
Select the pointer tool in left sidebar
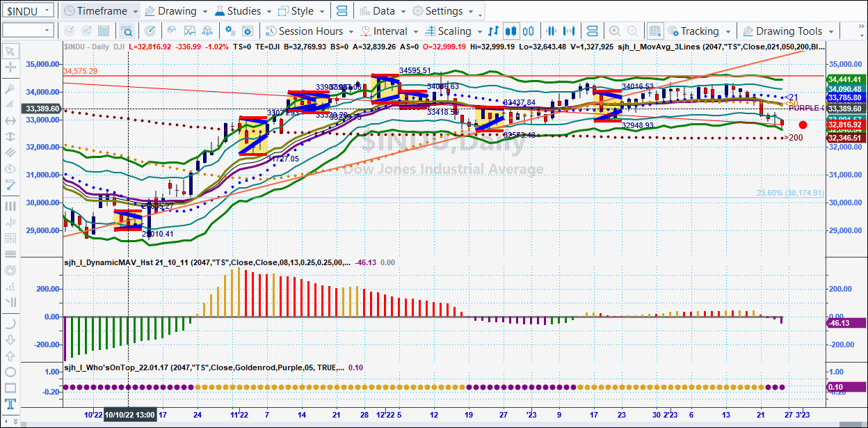tap(10, 51)
